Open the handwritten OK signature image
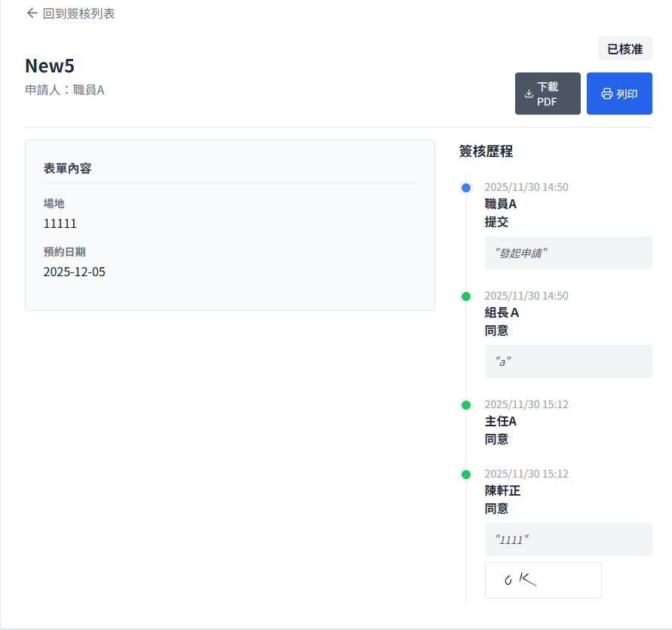The width and height of the screenshot is (672, 630). coord(543,580)
